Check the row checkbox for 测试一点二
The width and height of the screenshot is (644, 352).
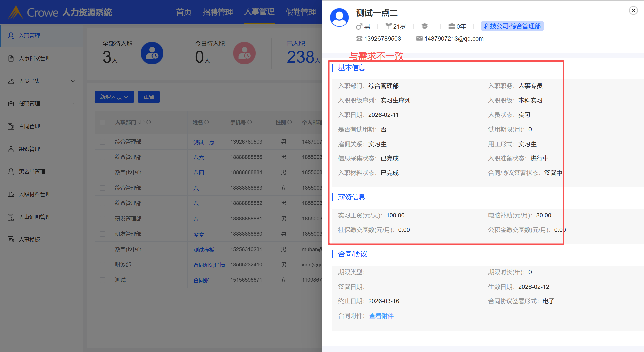[102, 142]
